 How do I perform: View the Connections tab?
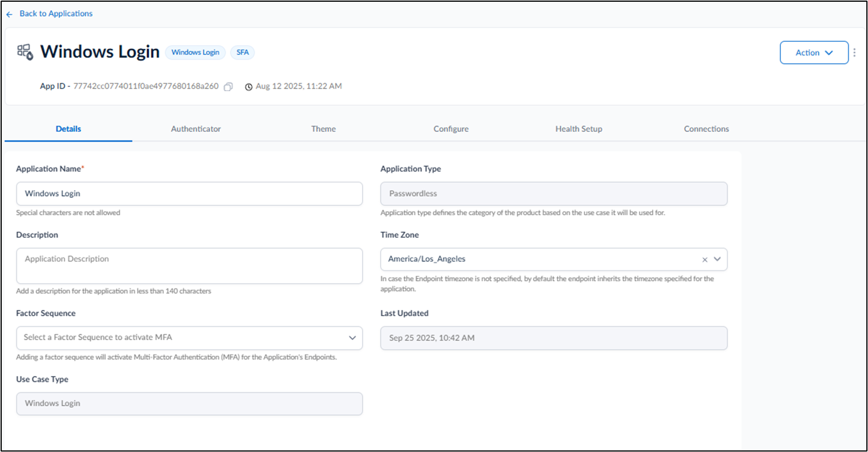coord(706,129)
